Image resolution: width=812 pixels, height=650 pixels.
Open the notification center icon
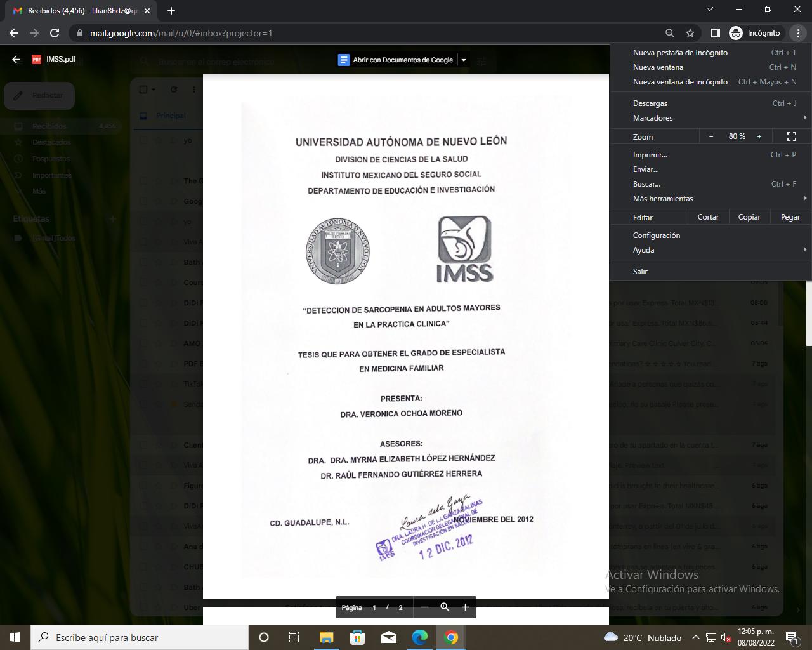pos(792,637)
